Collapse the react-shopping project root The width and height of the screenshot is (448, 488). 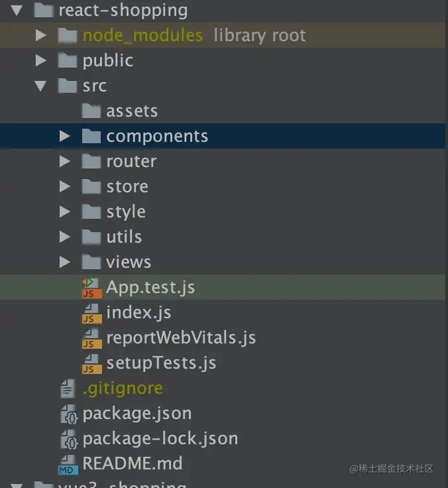point(17,10)
